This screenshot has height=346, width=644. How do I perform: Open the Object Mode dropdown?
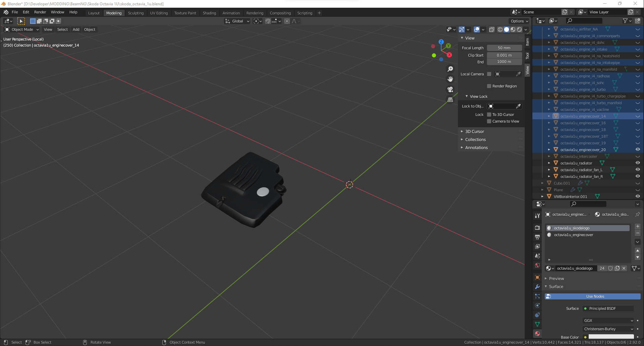click(22, 29)
